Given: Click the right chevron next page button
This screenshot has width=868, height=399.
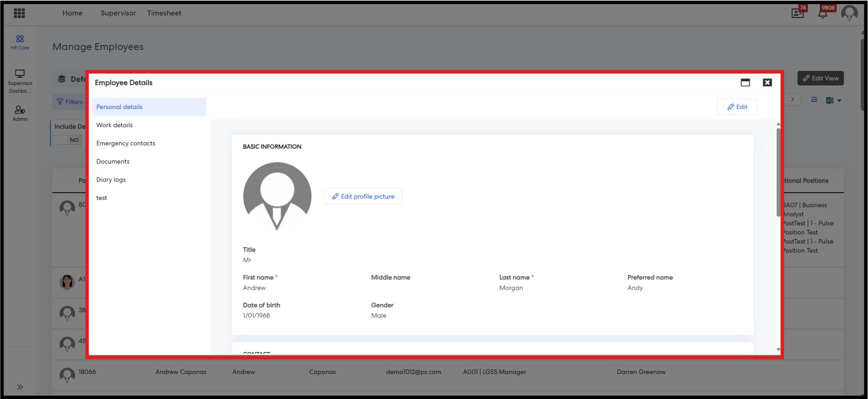Looking at the screenshot, I should click(792, 100).
